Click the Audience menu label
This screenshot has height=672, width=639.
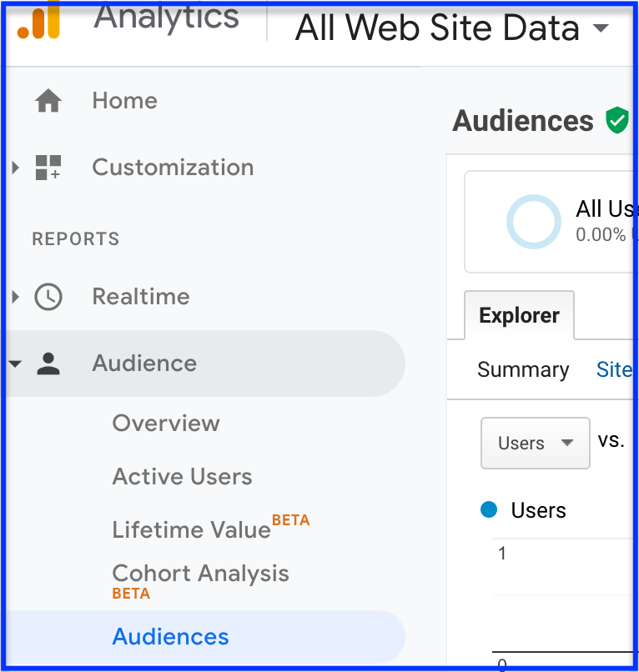[144, 364]
